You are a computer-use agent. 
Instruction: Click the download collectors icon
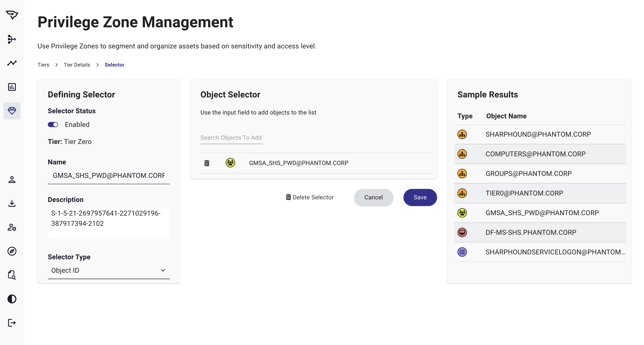(x=12, y=203)
